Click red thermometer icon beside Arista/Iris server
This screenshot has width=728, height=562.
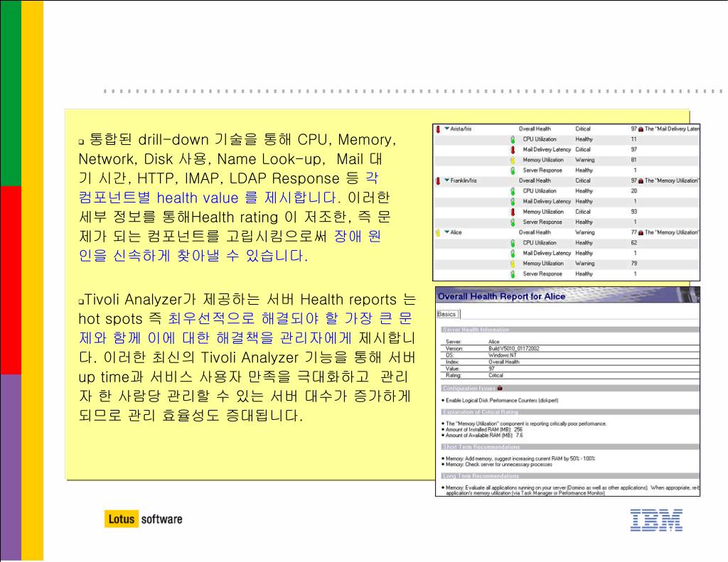[438, 129]
